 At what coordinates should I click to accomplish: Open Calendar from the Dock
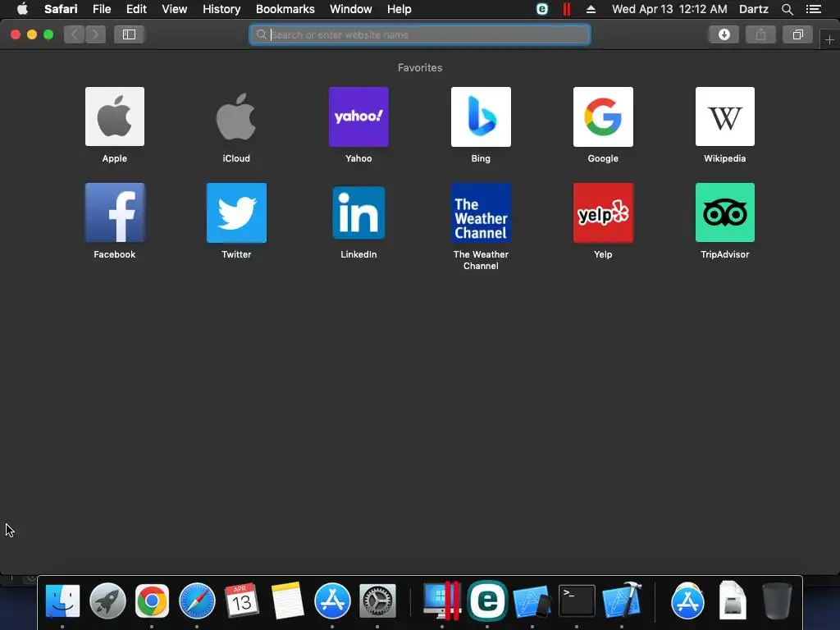pos(242,601)
